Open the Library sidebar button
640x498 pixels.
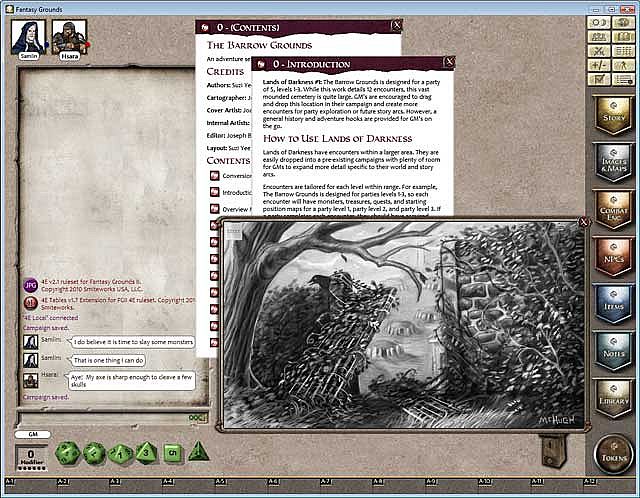pyautogui.click(x=613, y=399)
